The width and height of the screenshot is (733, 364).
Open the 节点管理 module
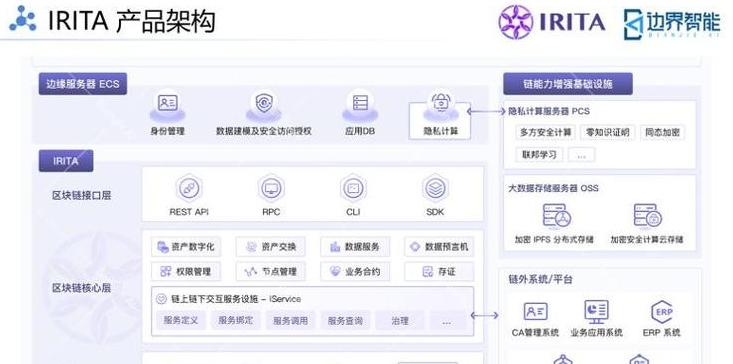click(271, 271)
